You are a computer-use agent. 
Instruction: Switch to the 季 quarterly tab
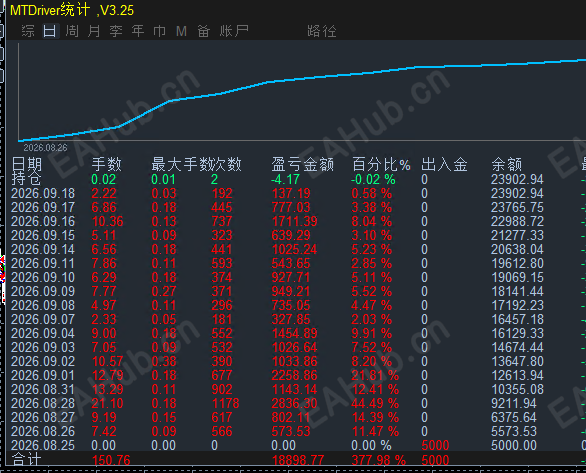pos(116,31)
